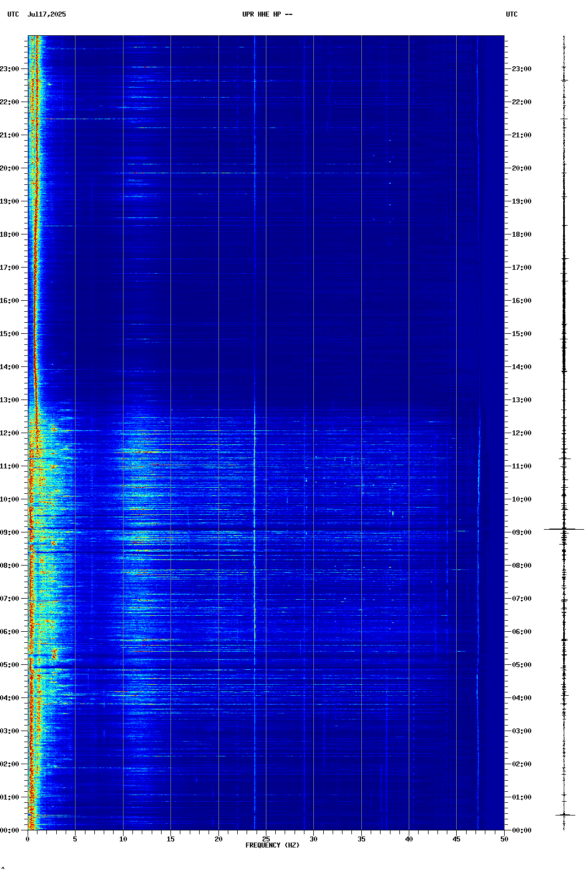
Task: Click the 23:00 label on the right time axis
Action: (522, 69)
